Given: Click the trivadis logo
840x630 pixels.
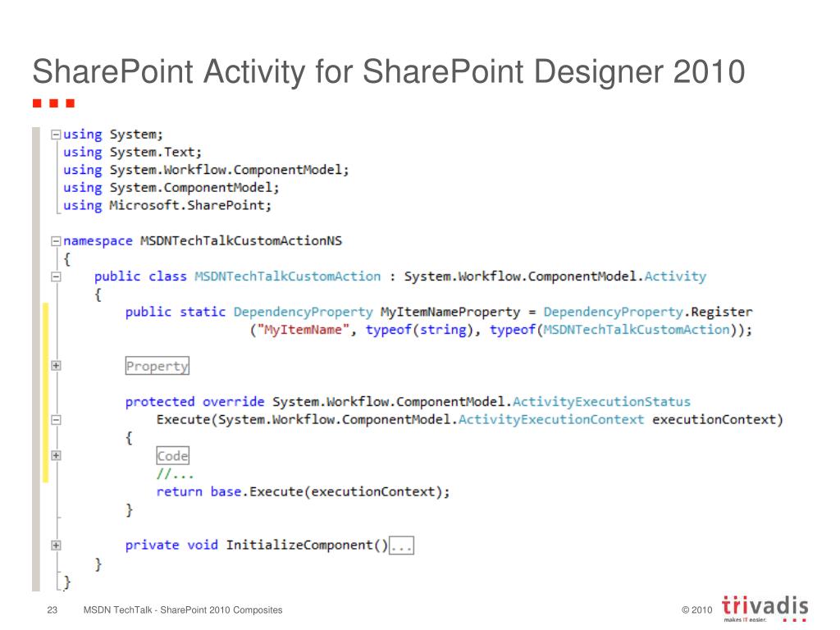Looking at the screenshot, I should [765, 608].
